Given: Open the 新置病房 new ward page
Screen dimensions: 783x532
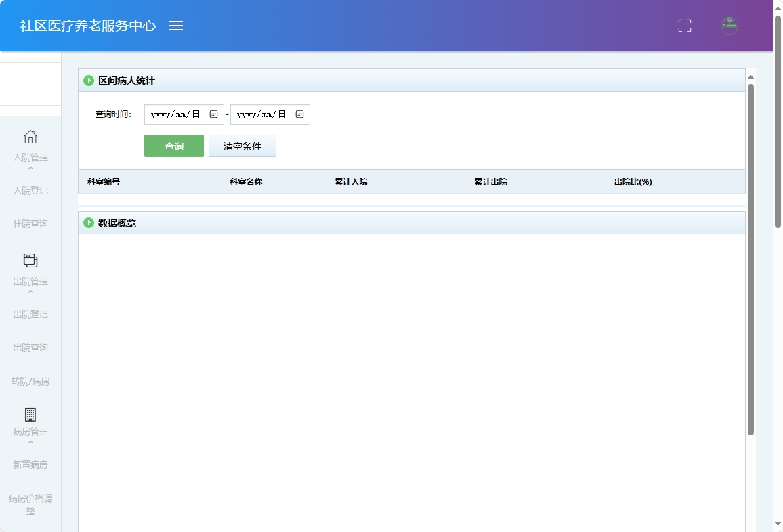Looking at the screenshot, I should (30, 464).
